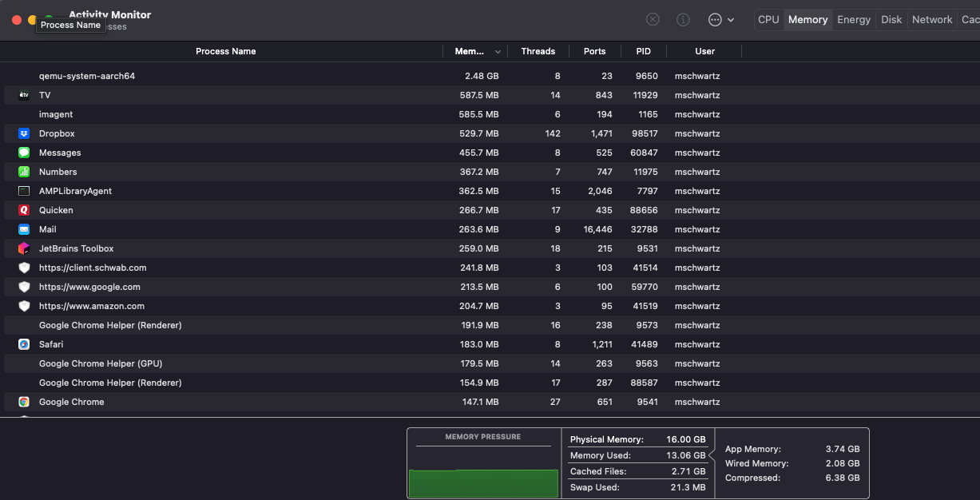Viewport: 980px width, 500px height.
Task: Switch to the CPU tab
Action: 768,19
